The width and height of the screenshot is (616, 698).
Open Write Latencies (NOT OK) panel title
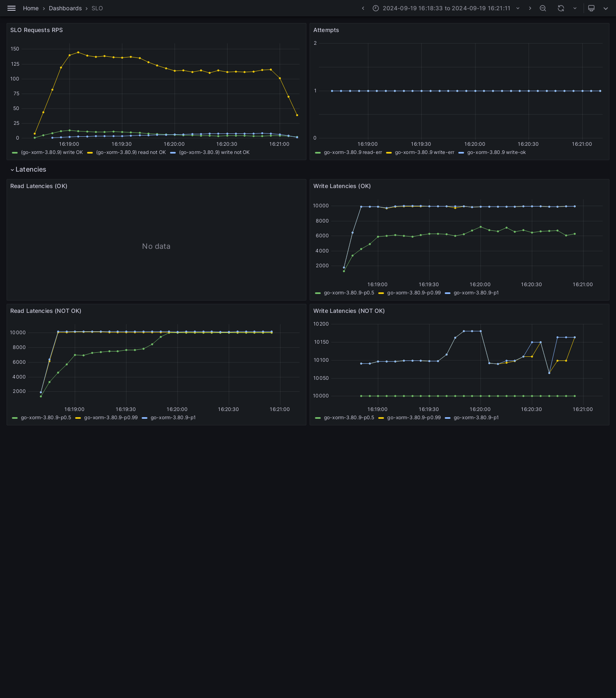point(349,311)
